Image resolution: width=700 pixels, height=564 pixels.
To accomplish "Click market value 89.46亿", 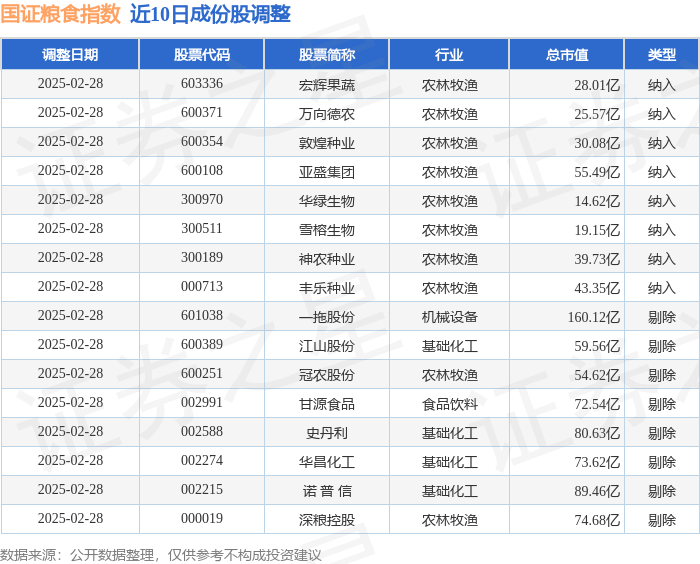I will click(597, 491).
